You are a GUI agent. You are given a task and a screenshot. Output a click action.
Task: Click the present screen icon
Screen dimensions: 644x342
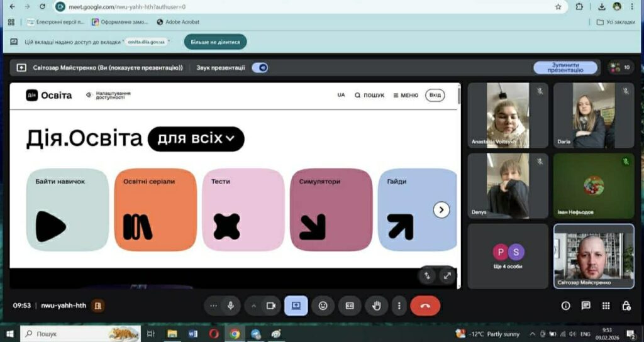click(296, 306)
